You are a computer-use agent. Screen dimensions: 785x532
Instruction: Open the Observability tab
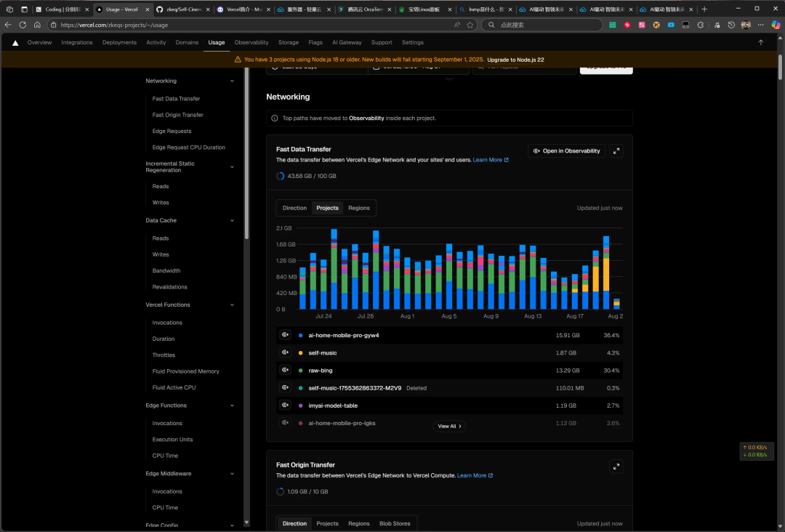click(251, 43)
